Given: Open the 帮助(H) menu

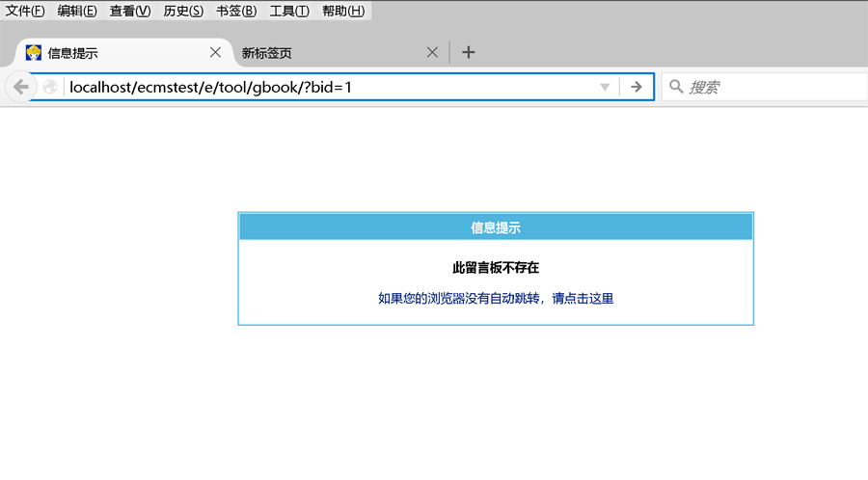Looking at the screenshot, I should 343,11.
